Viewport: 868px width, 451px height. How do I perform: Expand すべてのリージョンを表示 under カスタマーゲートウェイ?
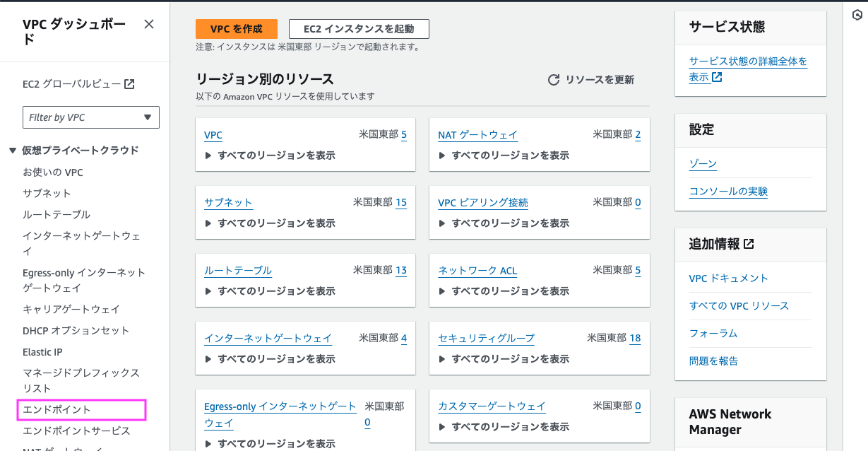pos(504,427)
